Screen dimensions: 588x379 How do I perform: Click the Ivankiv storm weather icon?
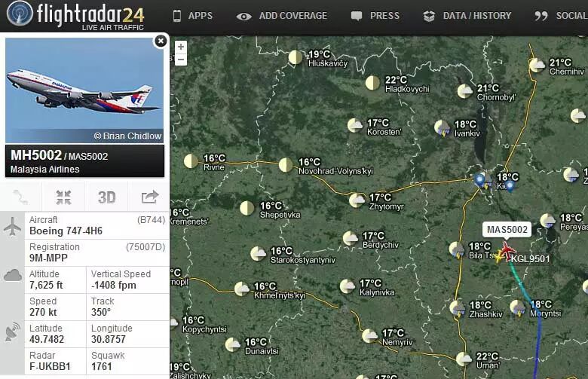(x=442, y=128)
